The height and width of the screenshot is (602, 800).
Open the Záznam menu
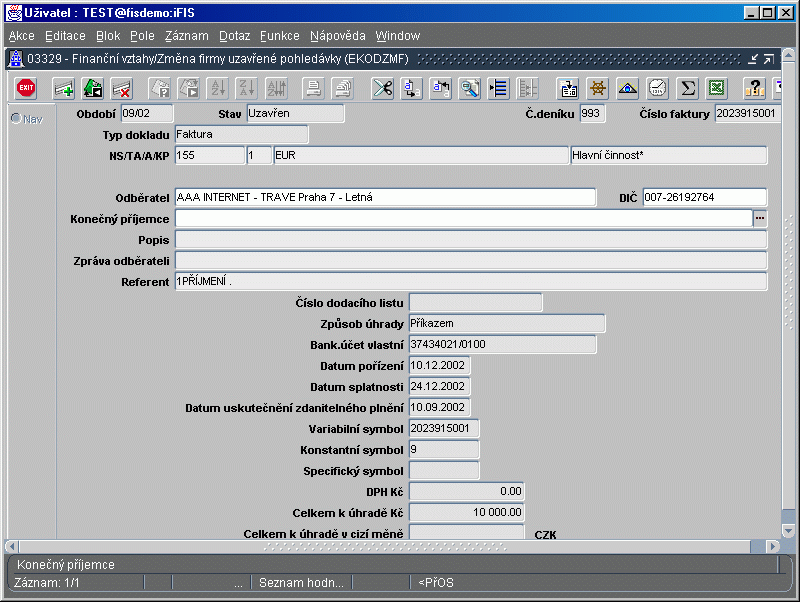[186, 36]
